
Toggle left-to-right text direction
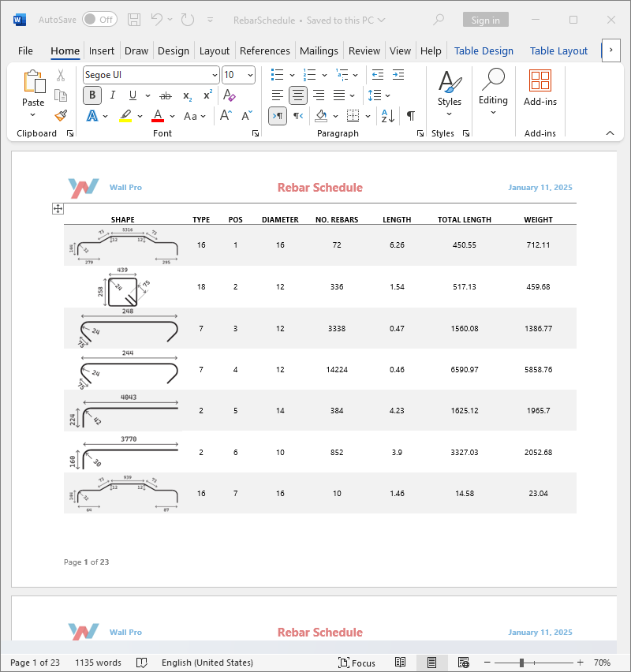point(278,116)
